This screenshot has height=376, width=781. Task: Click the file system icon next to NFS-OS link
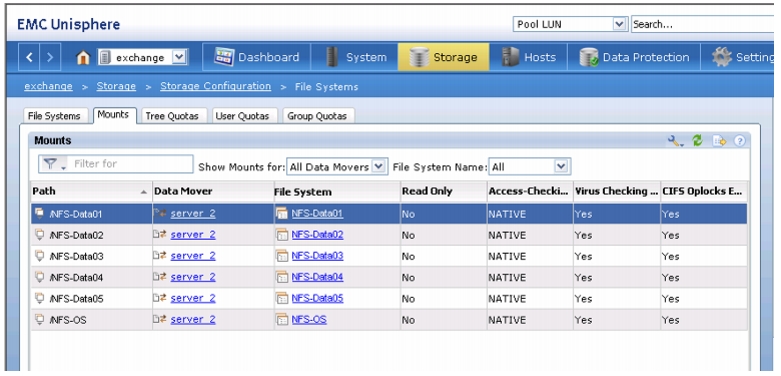[x=282, y=319]
